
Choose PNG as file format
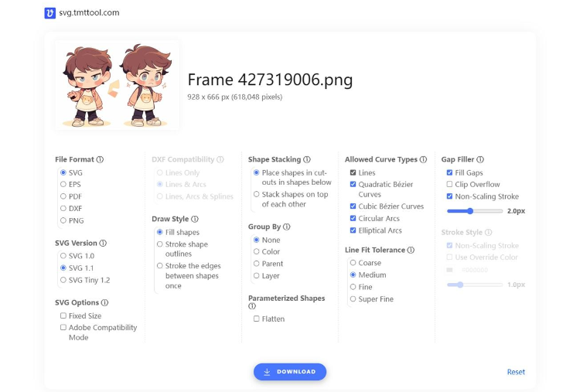click(x=63, y=220)
